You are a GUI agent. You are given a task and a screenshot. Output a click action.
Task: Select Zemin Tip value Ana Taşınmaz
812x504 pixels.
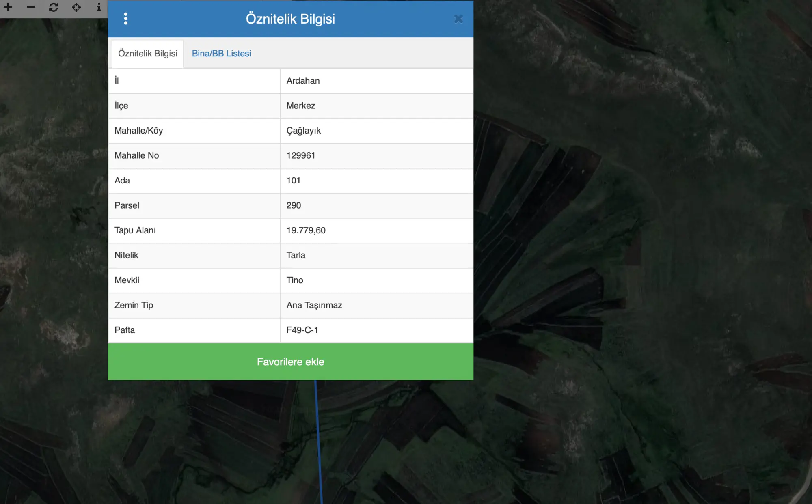(x=314, y=305)
